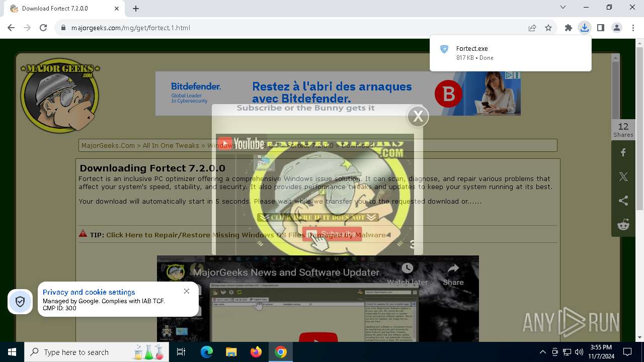This screenshot has width=644, height=362.
Task: Open the Bitdefender banner ad
Action: (338, 94)
